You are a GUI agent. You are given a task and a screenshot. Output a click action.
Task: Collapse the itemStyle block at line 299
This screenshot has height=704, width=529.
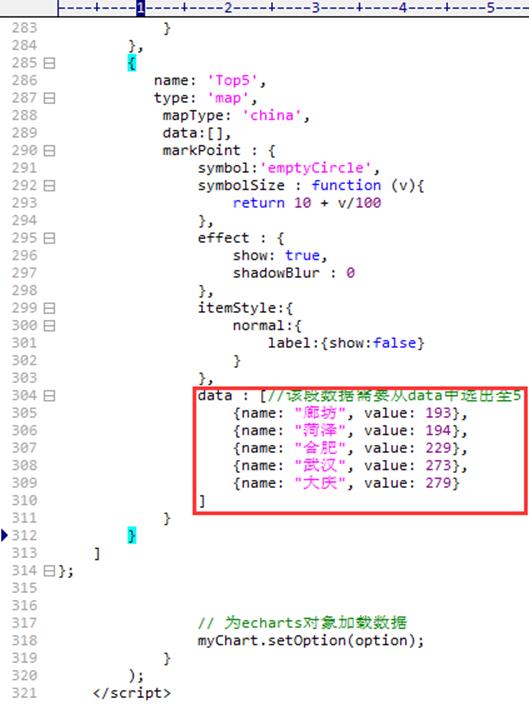click(x=49, y=308)
